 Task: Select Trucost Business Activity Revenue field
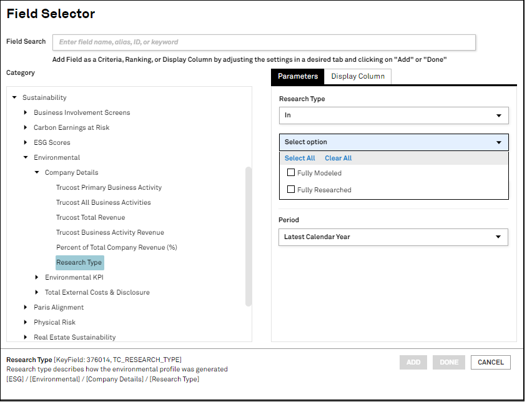(x=110, y=232)
